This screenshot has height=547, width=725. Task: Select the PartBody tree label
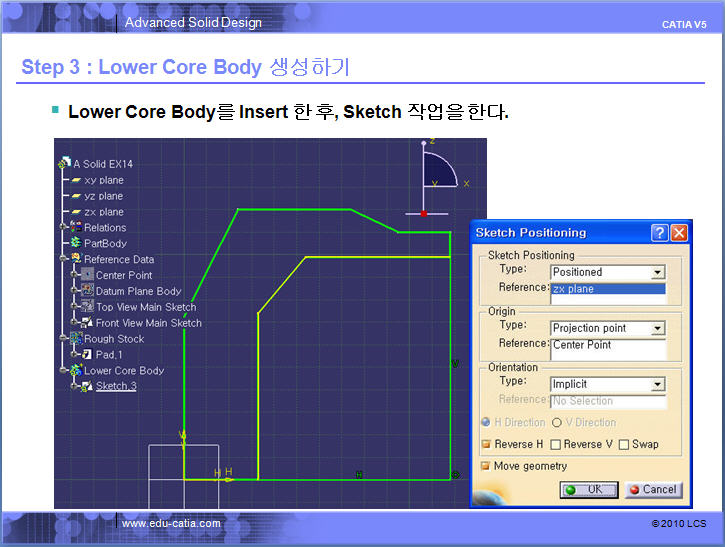click(105, 243)
